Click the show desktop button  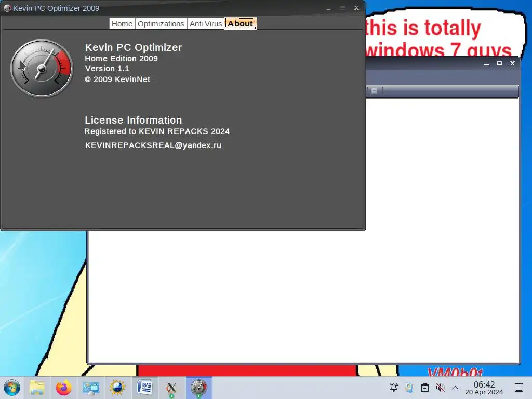519,388
